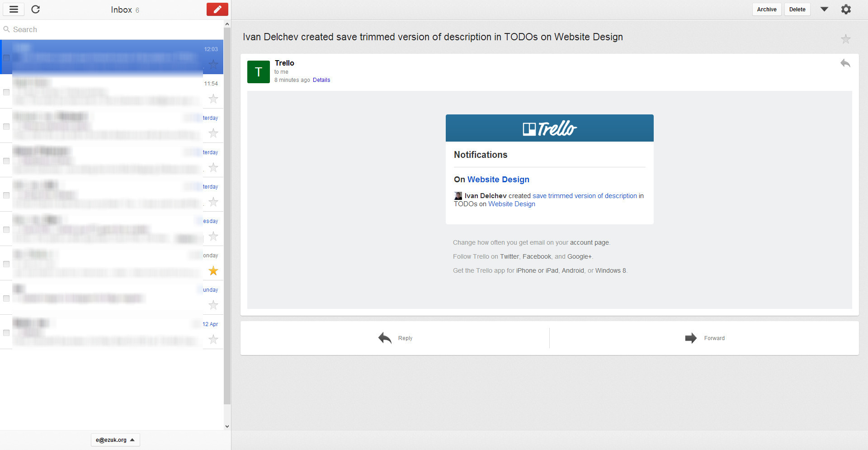Click the inbox list vertical scrollbar
Image resolution: width=868 pixels, height=450 pixels.
[x=227, y=217]
